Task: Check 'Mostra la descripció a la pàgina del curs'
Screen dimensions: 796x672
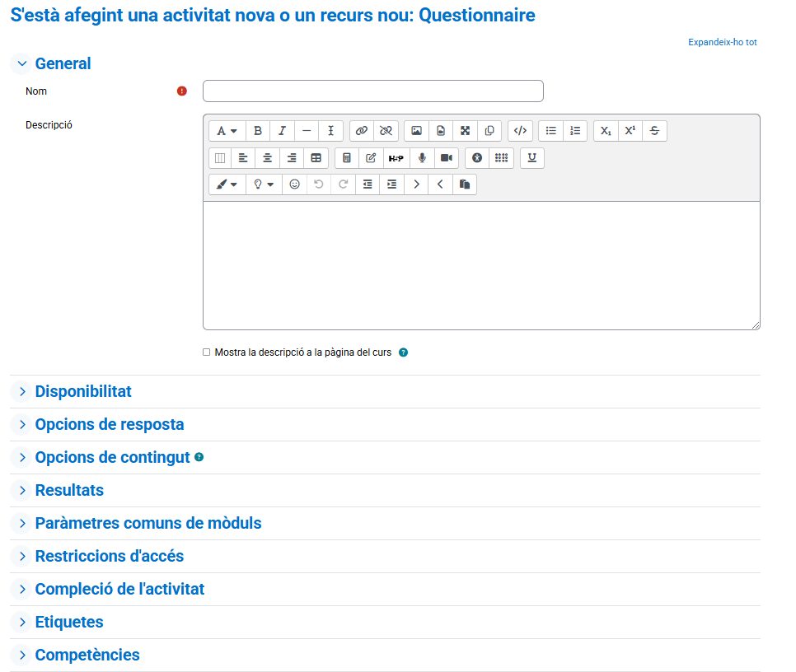Action: pos(207,352)
